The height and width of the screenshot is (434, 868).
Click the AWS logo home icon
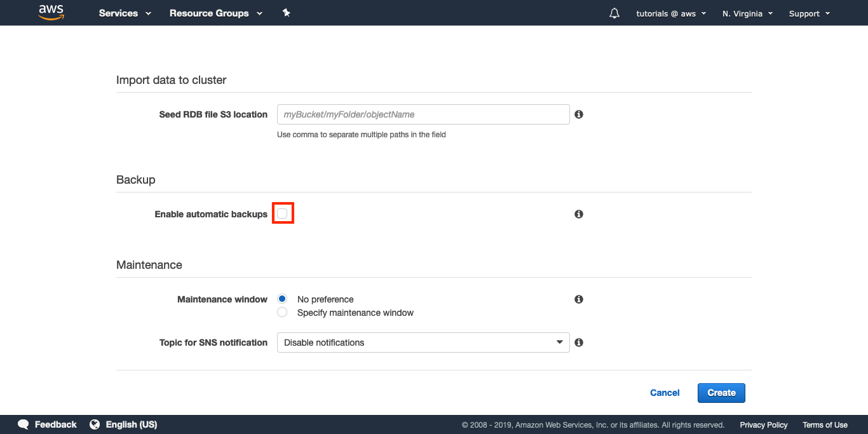tap(51, 12)
